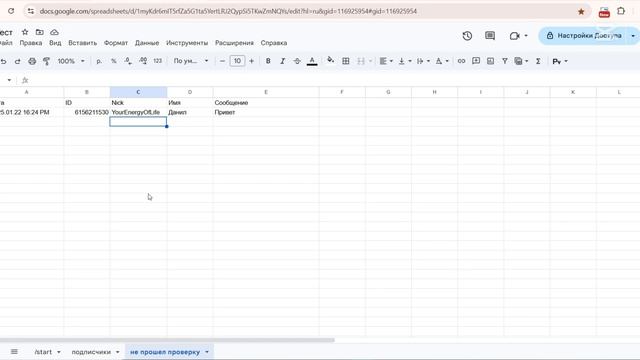The width and height of the screenshot is (640, 360).
Task: Open horizontal align dropdown
Action: [386, 61]
